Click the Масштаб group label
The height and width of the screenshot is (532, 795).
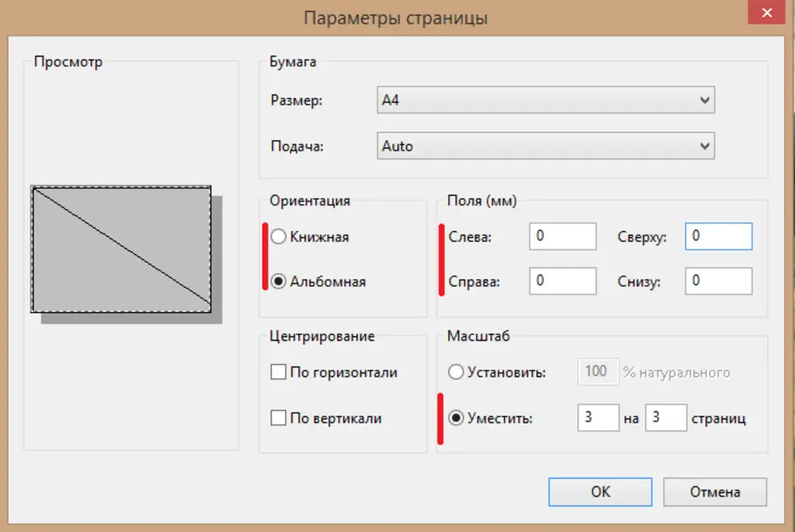(x=478, y=337)
